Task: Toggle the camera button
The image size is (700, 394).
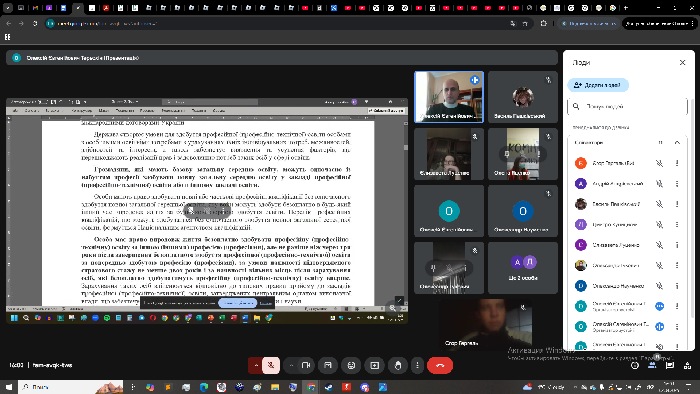Action: 306,365
